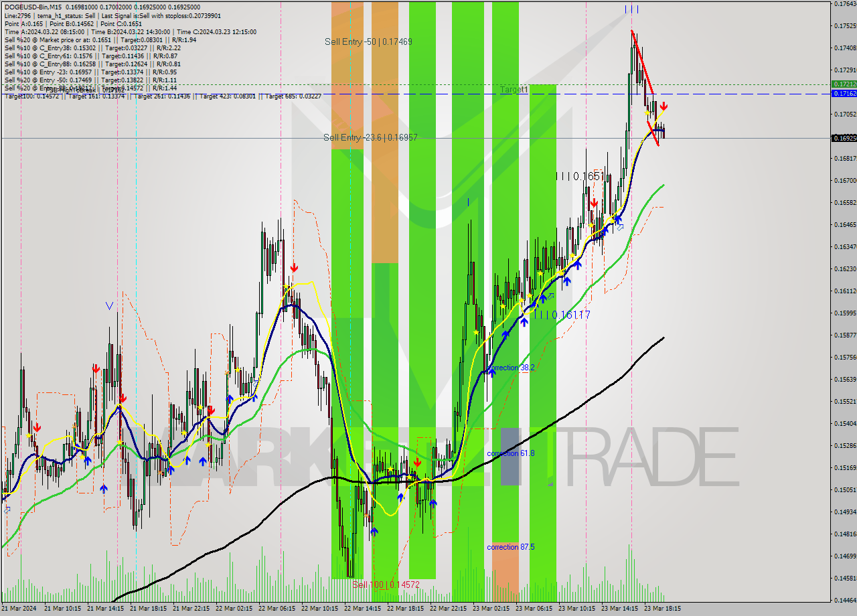
Task: Click the 'I I I' marker above price peak
Action: point(631,9)
